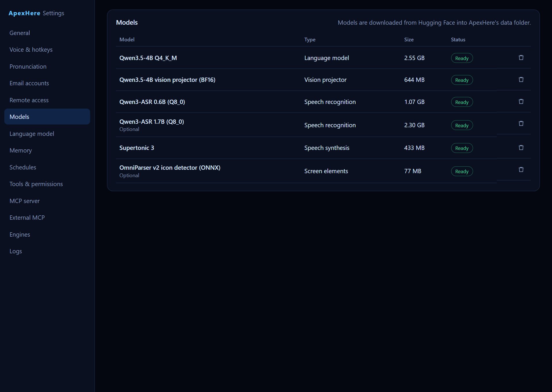The image size is (552, 392).
Task: Click the 77 MB size value
Action: coord(413,171)
